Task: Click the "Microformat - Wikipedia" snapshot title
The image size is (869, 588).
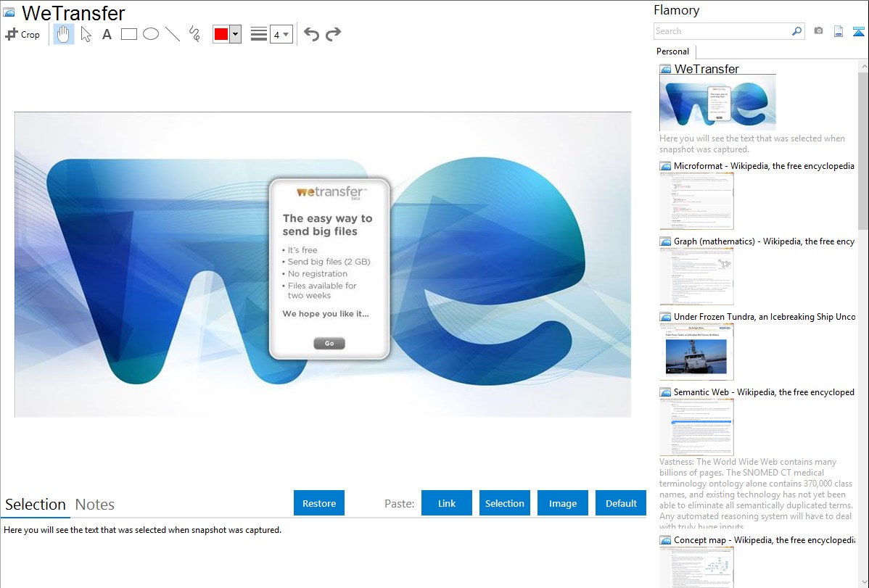Action: pyautogui.click(x=764, y=166)
